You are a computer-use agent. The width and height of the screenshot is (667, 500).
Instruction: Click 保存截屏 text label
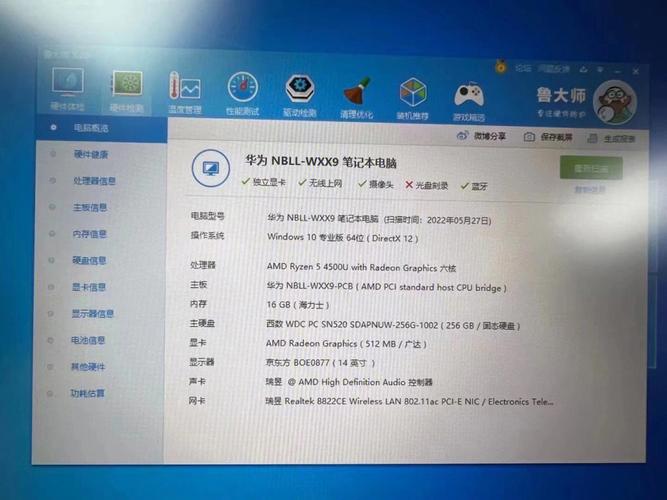click(x=557, y=137)
